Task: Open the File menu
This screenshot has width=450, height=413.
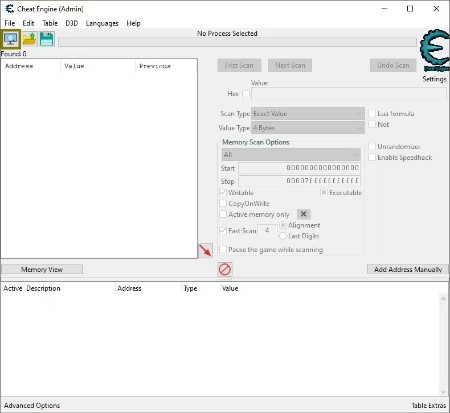Action: 10,23
